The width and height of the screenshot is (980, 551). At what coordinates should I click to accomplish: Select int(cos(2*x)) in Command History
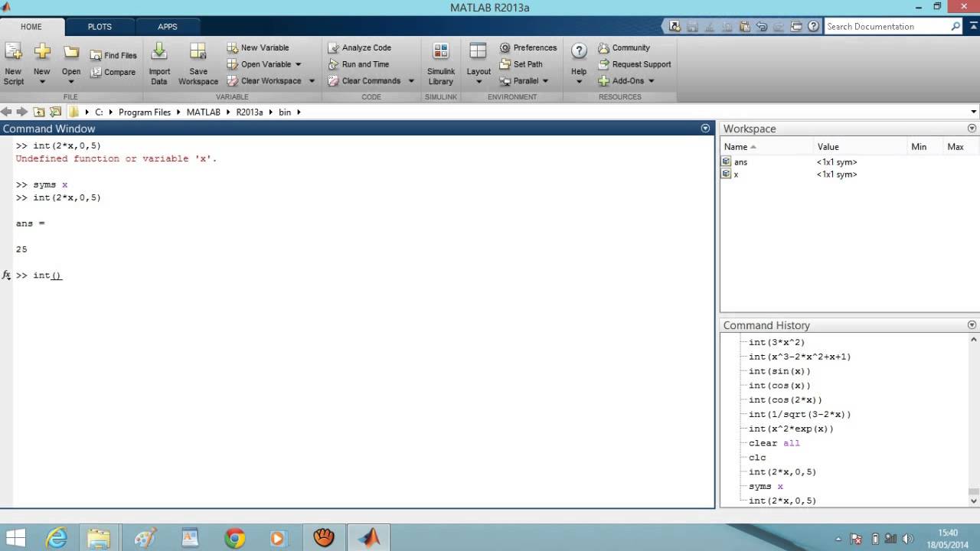click(786, 399)
